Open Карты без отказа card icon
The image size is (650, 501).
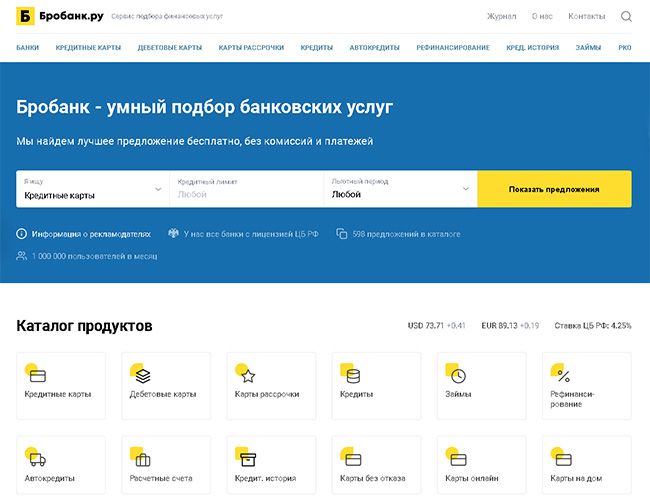351,457
